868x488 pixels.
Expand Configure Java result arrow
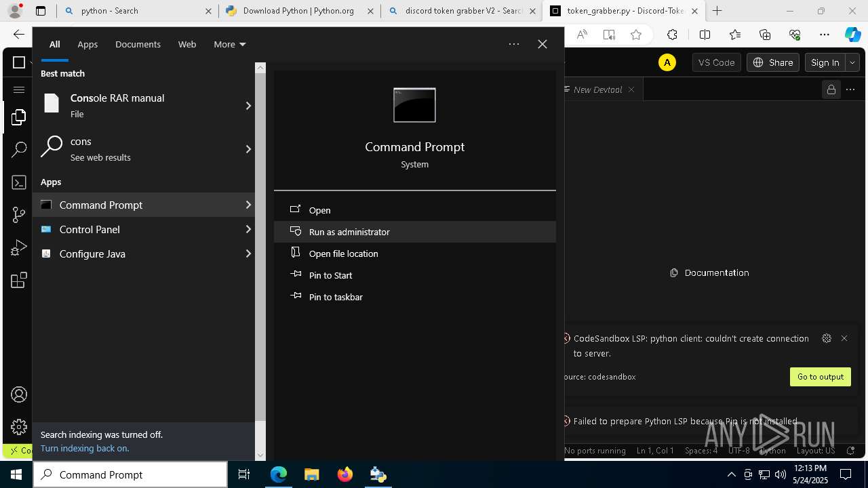click(248, 253)
